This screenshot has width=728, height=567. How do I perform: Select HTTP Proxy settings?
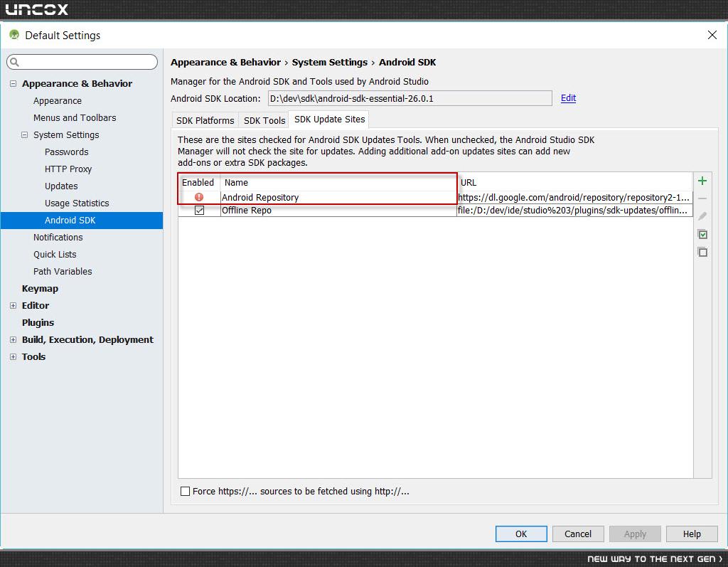(x=68, y=169)
